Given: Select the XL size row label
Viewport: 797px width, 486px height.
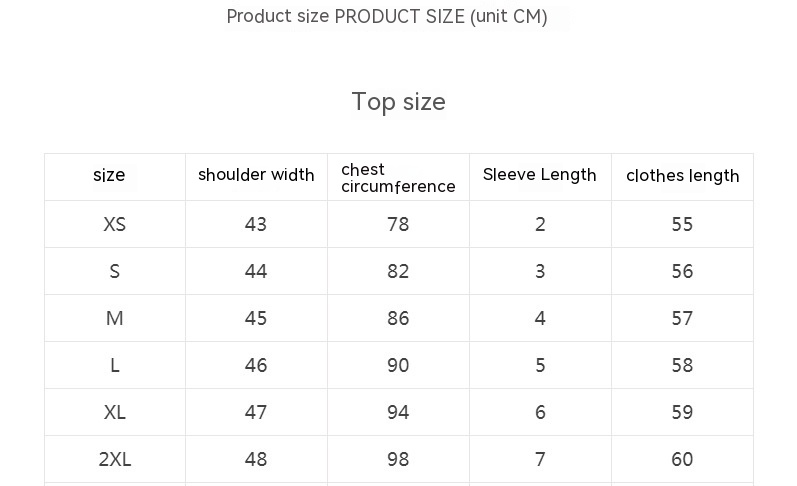Looking at the screenshot, I should pyautogui.click(x=114, y=412).
